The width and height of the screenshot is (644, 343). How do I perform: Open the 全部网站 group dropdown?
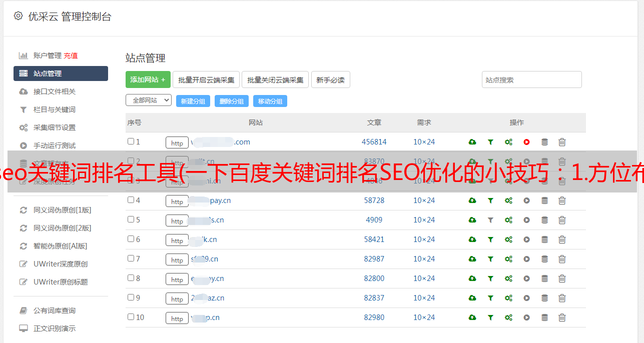coord(149,100)
